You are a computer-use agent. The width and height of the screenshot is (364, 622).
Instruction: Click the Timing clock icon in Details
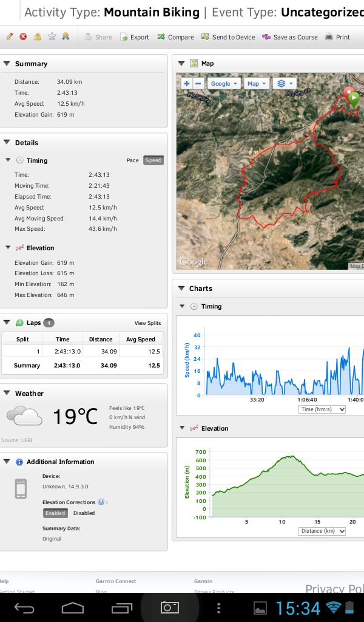click(x=19, y=160)
